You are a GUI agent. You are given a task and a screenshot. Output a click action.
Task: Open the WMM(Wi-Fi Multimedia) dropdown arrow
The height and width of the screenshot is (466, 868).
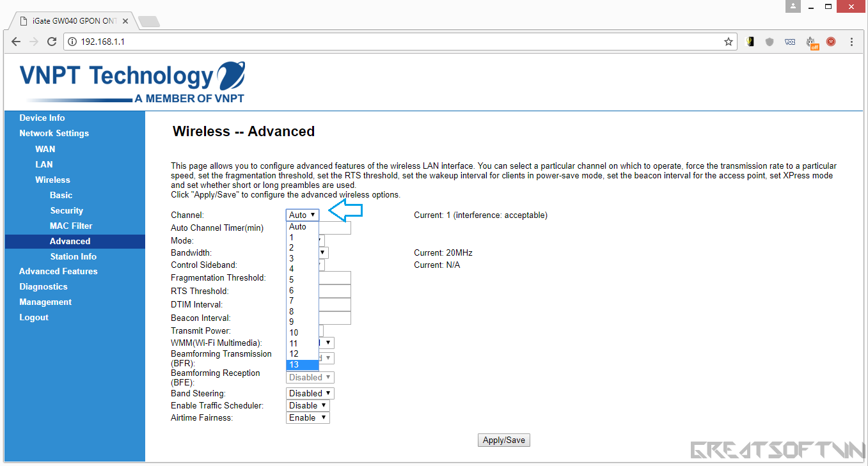[x=329, y=343]
